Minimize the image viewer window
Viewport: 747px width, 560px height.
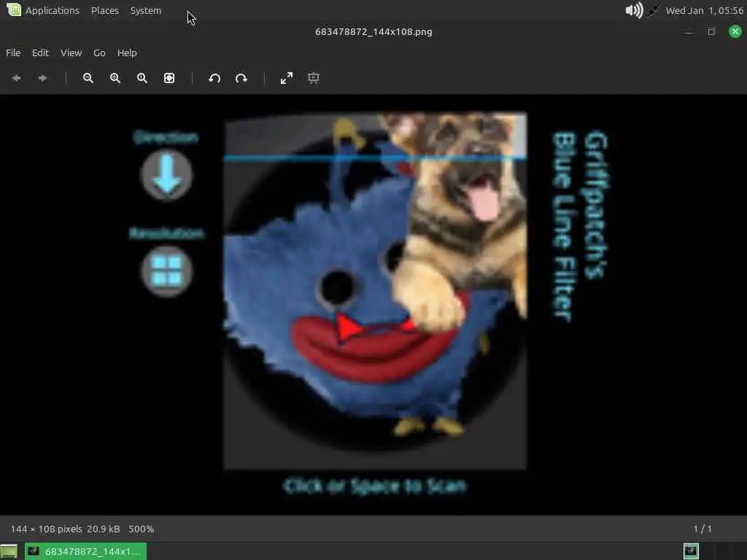tap(689, 32)
